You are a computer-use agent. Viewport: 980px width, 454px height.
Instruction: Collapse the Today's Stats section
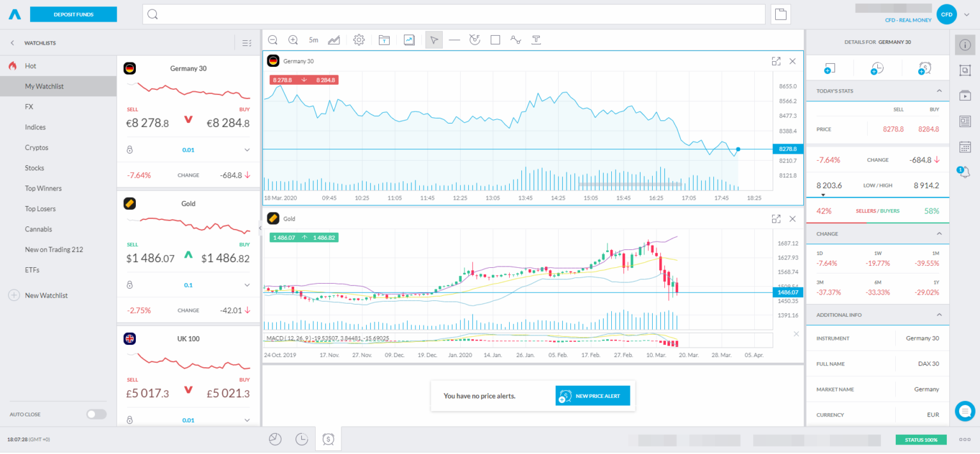[939, 91]
